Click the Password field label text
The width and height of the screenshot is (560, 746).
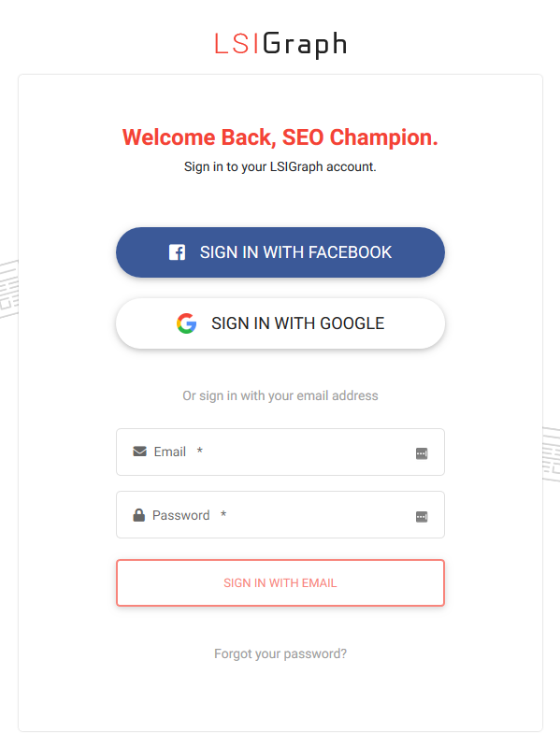click(x=180, y=515)
